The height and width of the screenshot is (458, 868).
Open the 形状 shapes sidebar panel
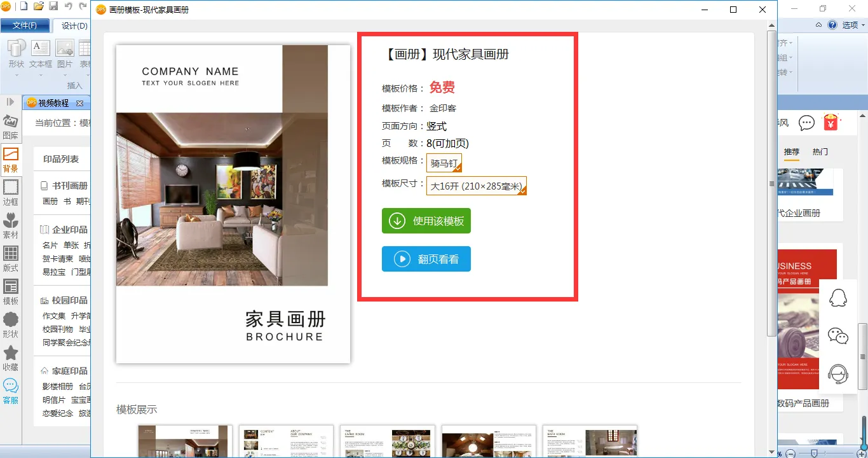10,326
